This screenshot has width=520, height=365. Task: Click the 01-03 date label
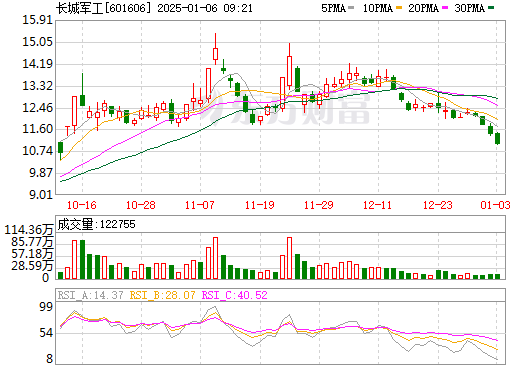495,205
